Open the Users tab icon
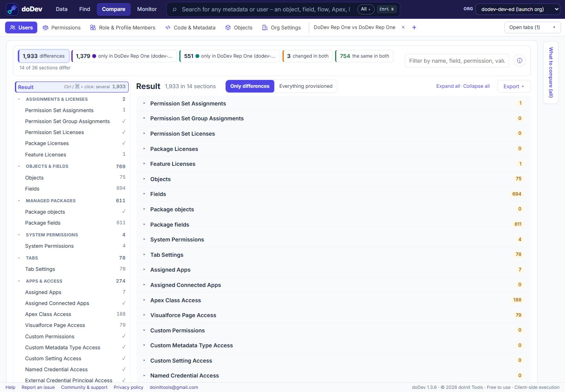Image resolution: width=565 pixels, height=392 pixels. point(13,27)
